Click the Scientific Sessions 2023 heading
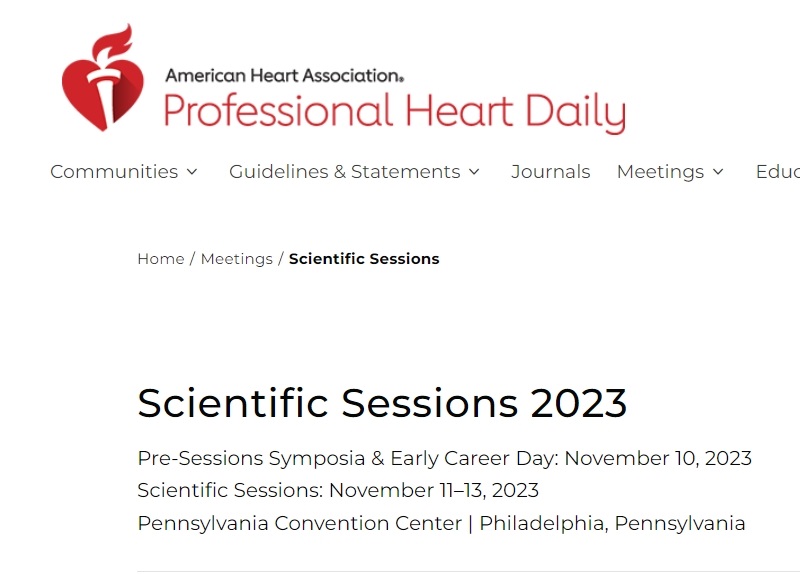 click(382, 403)
